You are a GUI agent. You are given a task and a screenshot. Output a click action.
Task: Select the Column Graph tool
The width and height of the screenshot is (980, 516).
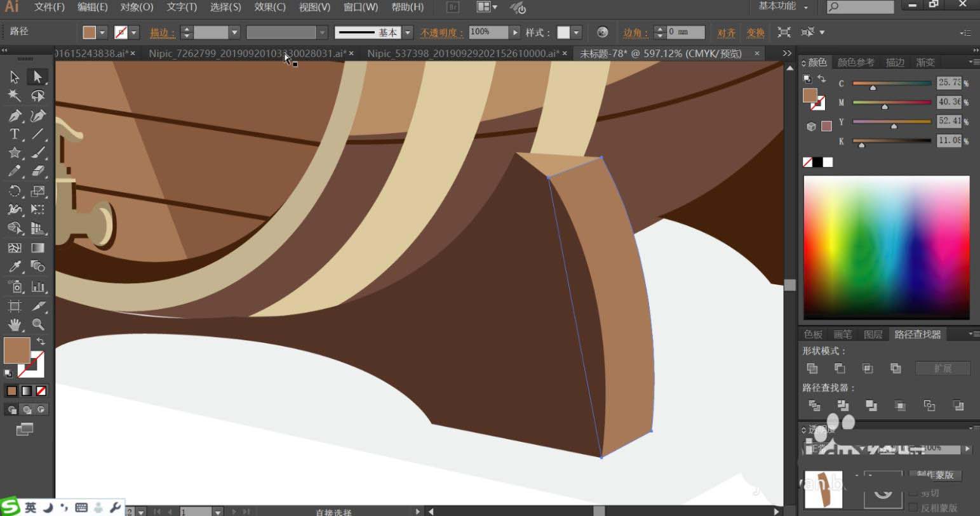pos(37,286)
